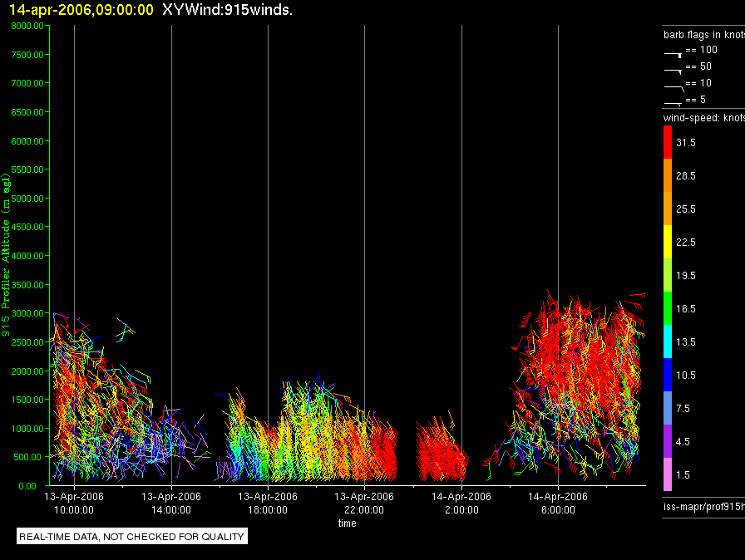Select the light blue 7.5 knots swatch
This screenshot has width=745, height=560.
coord(668,408)
